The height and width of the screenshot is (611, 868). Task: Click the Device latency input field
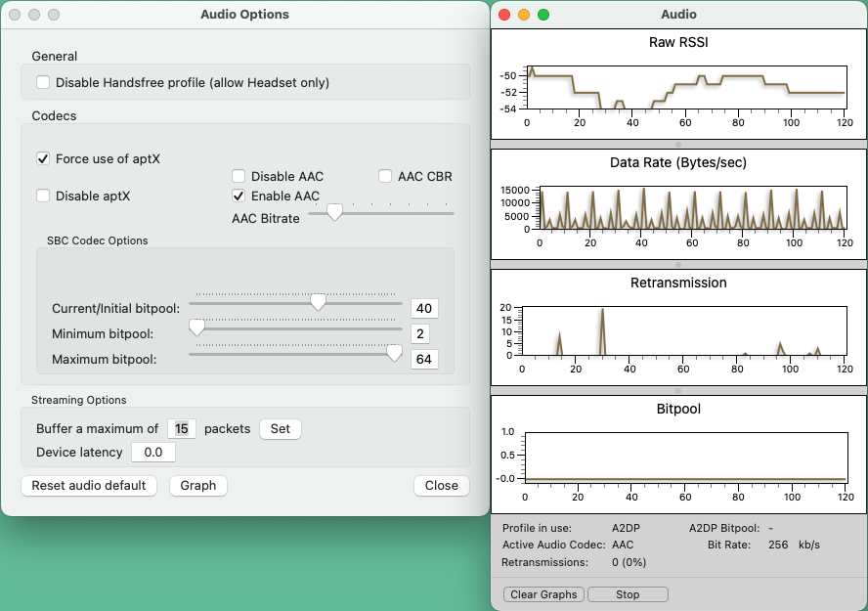pyautogui.click(x=153, y=453)
